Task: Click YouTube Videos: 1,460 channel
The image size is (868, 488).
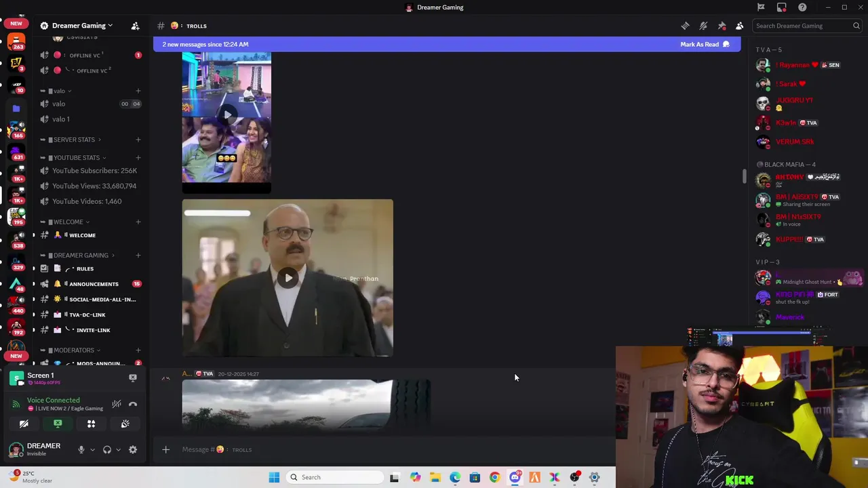Action: (x=91, y=201)
